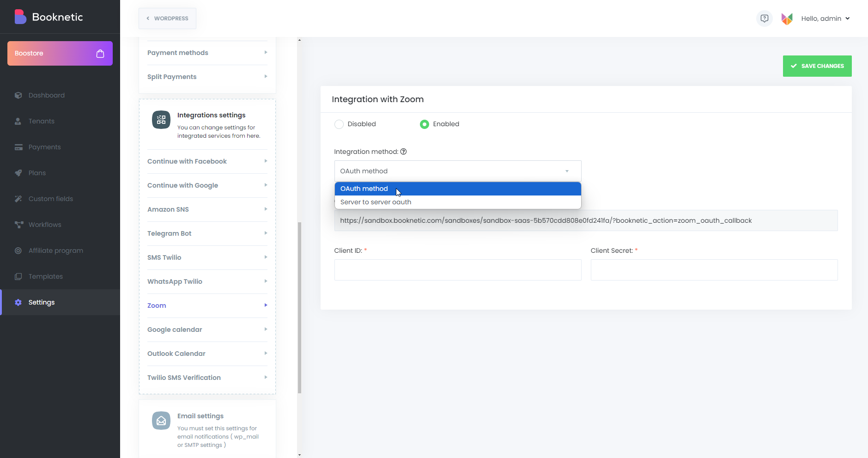Viewport: 868px width, 458px height.
Task: Click the Workflows icon
Action: [19, 225]
